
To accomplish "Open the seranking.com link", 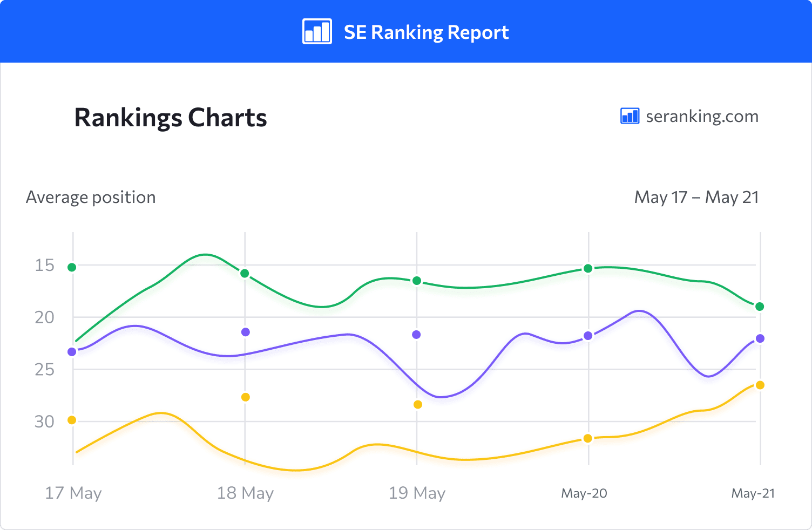I will (702, 116).
